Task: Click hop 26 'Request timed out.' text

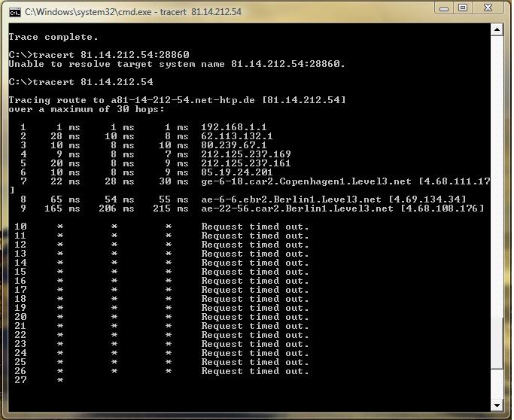Action: tap(255, 371)
